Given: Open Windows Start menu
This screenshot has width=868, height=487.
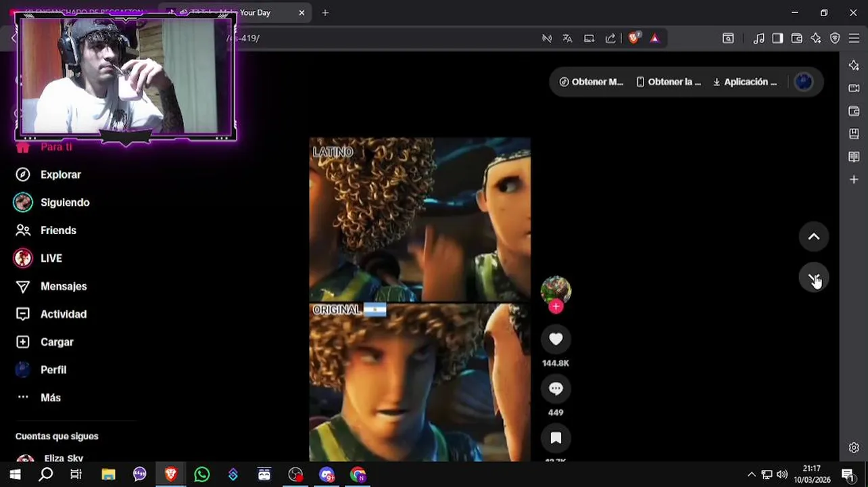Looking at the screenshot, I should 15,475.
